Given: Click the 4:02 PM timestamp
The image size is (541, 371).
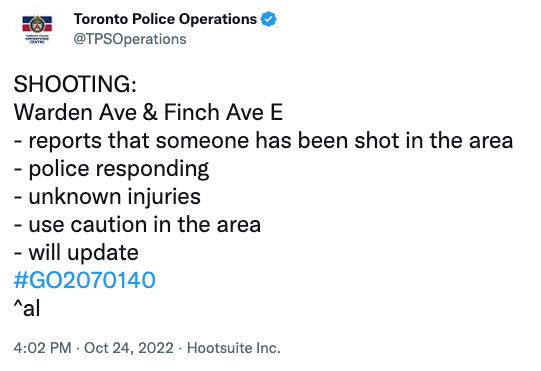Looking at the screenshot, I should [x=42, y=348].
